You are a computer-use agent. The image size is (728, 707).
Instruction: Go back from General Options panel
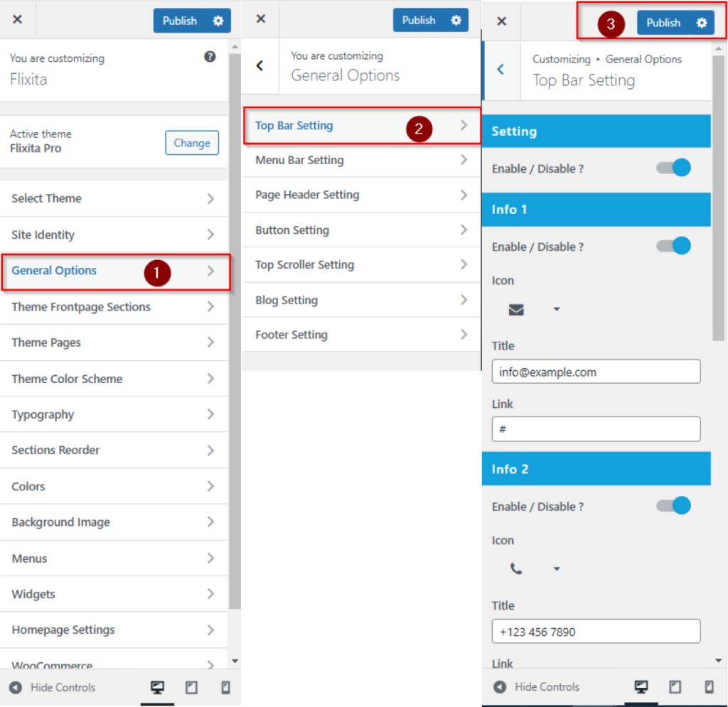pyautogui.click(x=260, y=66)
